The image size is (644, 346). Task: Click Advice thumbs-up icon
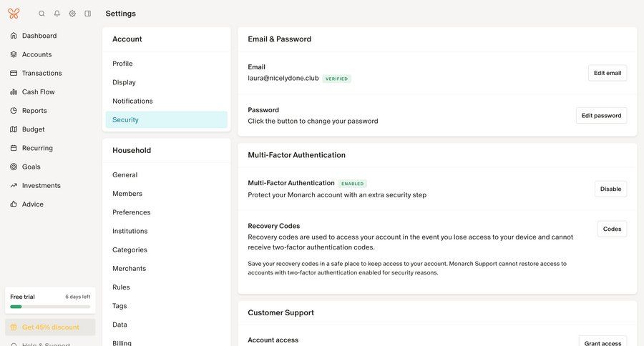click(x=14, y=204)
